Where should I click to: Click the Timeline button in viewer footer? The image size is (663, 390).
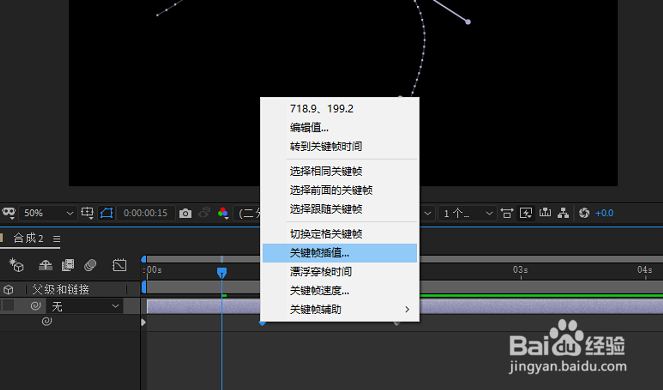coord(545,212)
